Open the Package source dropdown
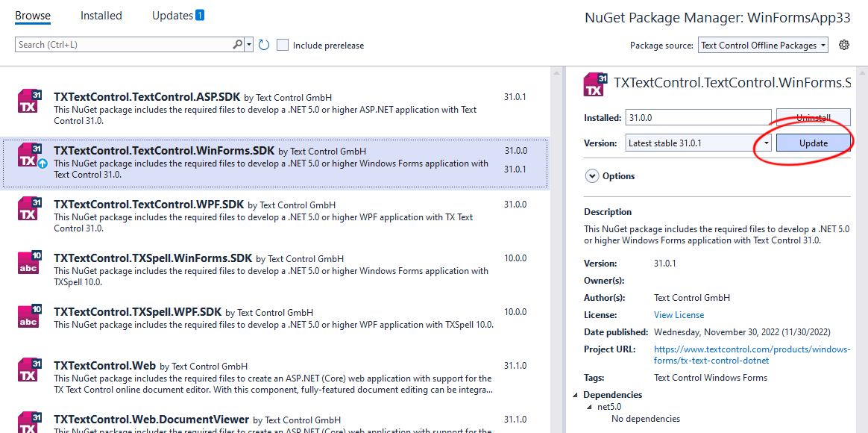Image resolution: width=868 pixels, height=433 pixels. coord(764,46)
